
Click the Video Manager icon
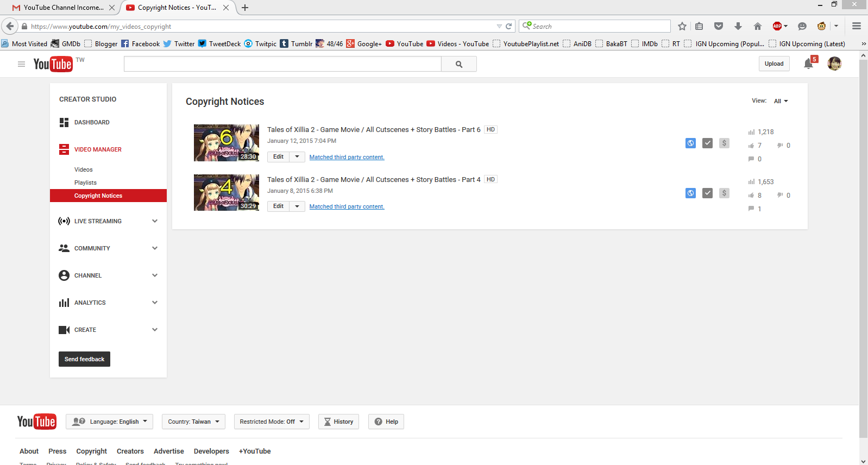coord(64,149)
